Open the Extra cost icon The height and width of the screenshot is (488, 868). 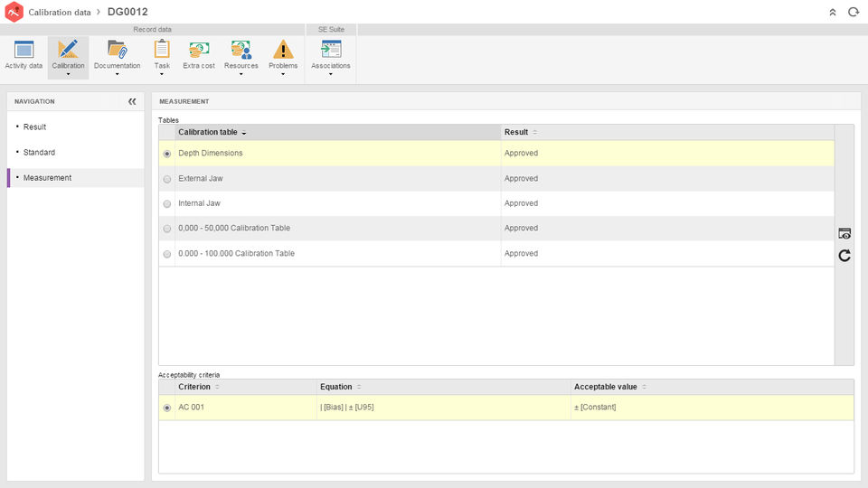point(199,50)
